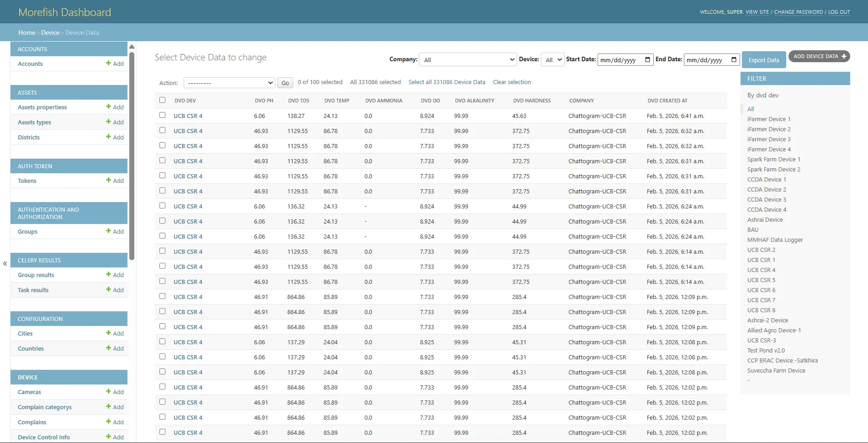This screenshot has height=443, width=868.
Task: Click the LOG OUT link
Action: 839,12
